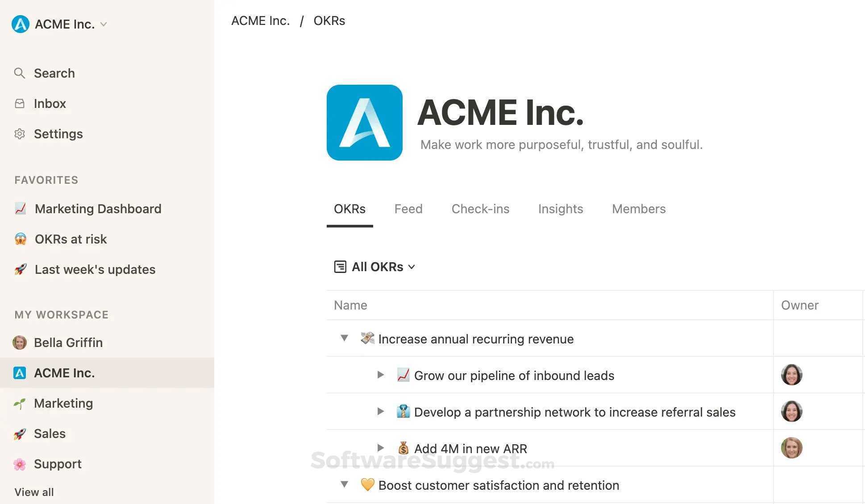Image resolution: width=865 pixels, height=504 pixels.
Task: Open the Inbox tray icon
Action: click(x=20, y=103)
